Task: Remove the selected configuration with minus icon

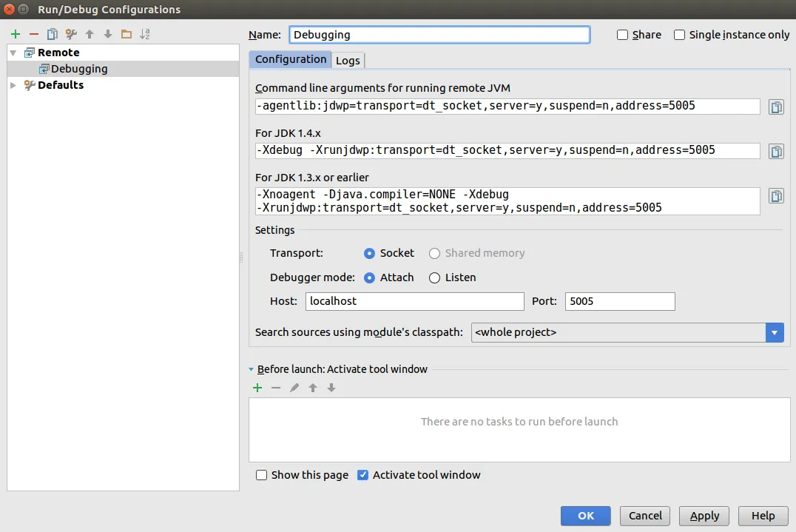Action: point(34,34)
